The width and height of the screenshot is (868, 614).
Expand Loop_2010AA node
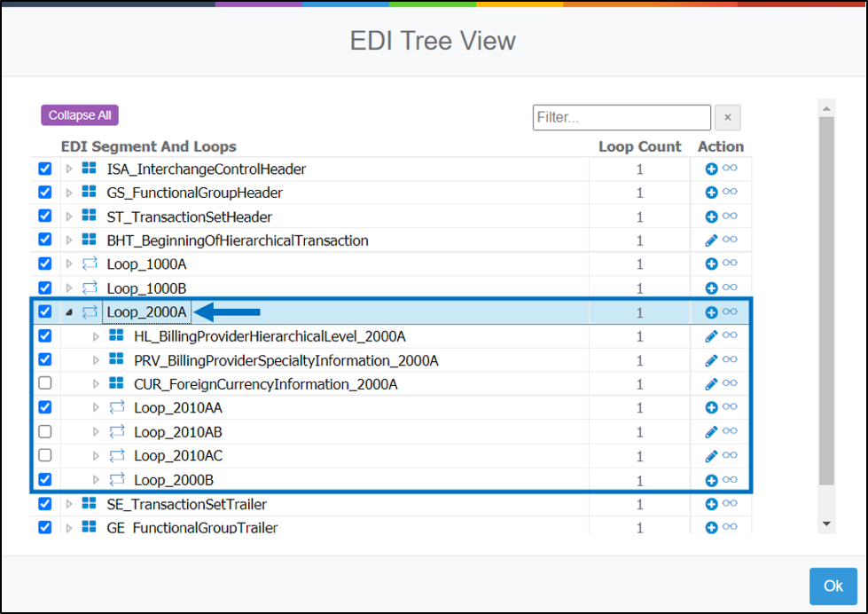click(96, 408)
